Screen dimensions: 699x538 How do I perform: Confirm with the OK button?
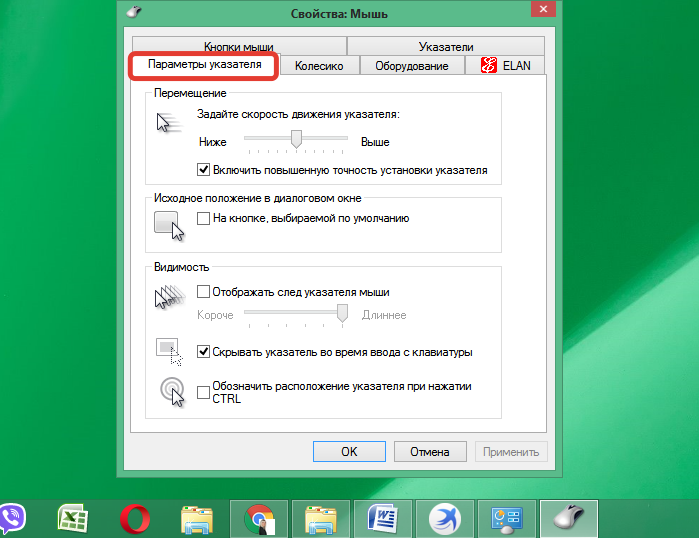349,452
